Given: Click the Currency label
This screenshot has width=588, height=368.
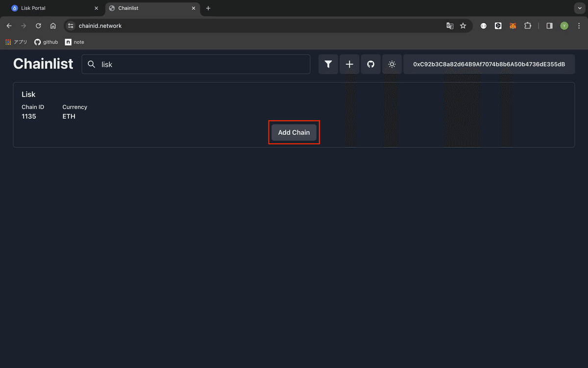Looking at the screenshot, I should pyautogui.click(x=75, y=107).
